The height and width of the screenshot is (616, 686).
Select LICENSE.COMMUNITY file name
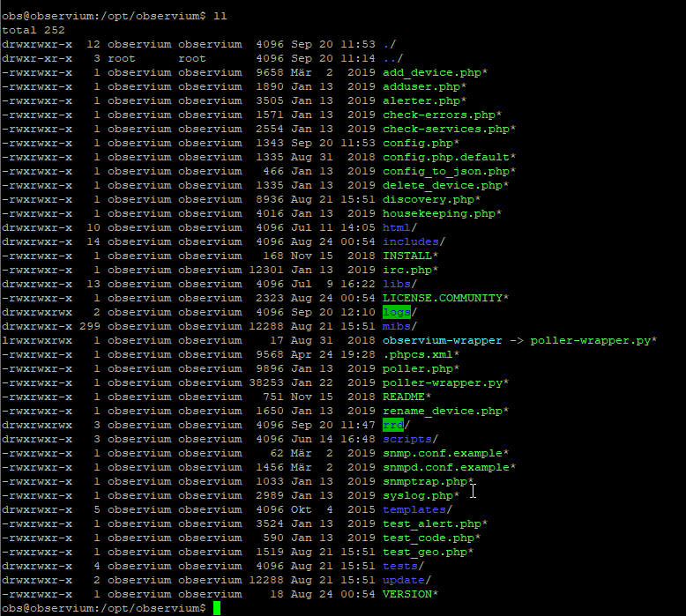point(443,298)
